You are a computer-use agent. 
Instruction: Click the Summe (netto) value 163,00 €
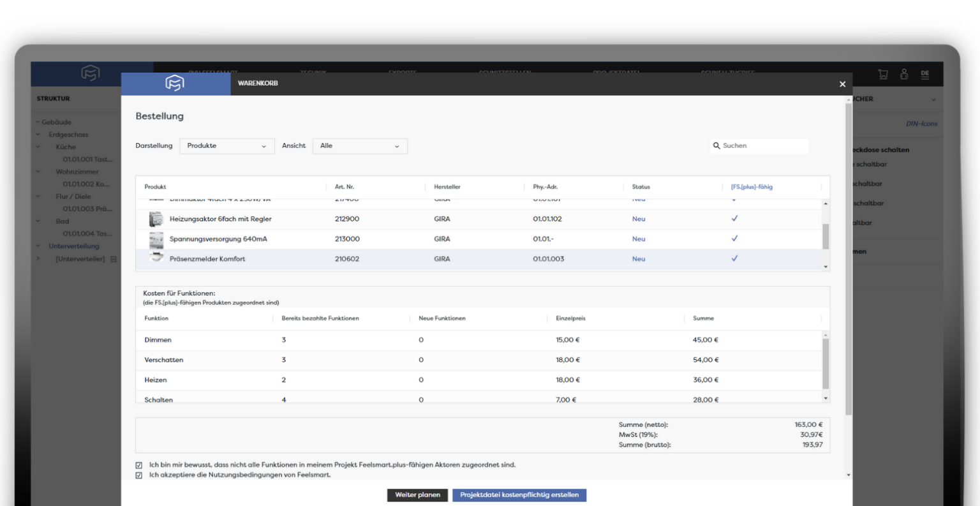coord(808,425)
